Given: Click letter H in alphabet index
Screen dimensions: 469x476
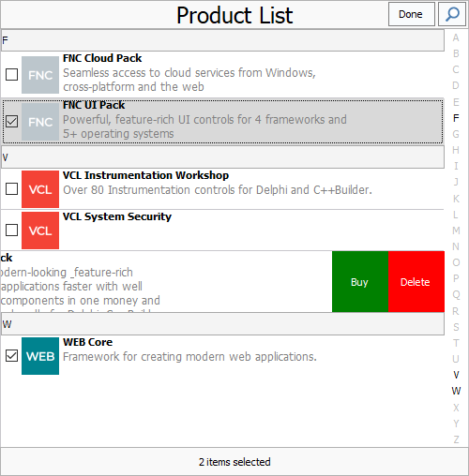Looking at the screenshot, I should point(456,150).
